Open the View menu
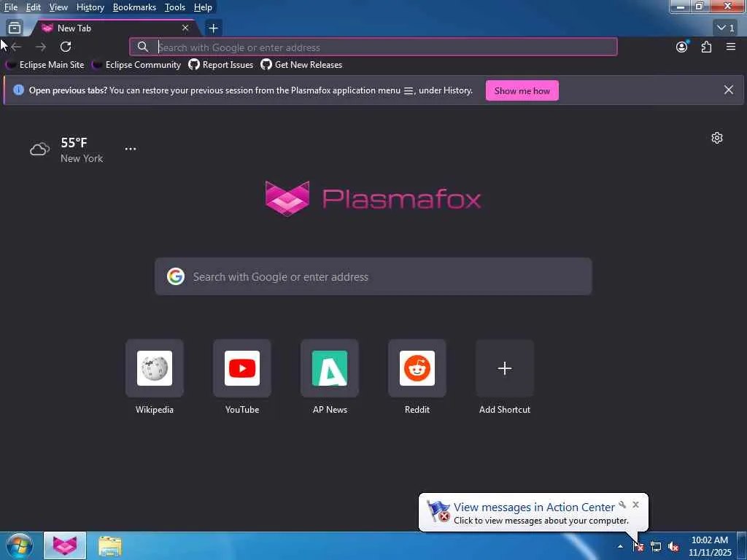The width and height of the screenshot is (747, 560). click(x=58, y=7)
